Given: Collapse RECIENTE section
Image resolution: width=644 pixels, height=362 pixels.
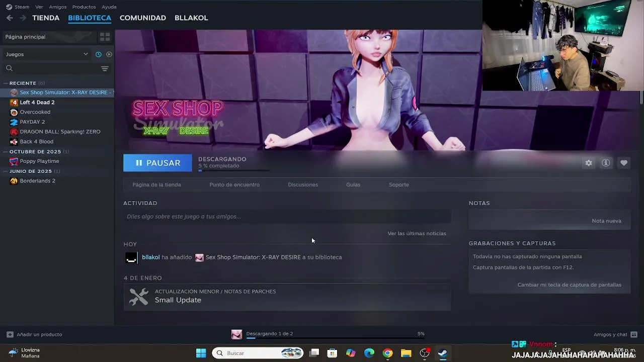Looking at the screenshot, I should coord(6,83).
